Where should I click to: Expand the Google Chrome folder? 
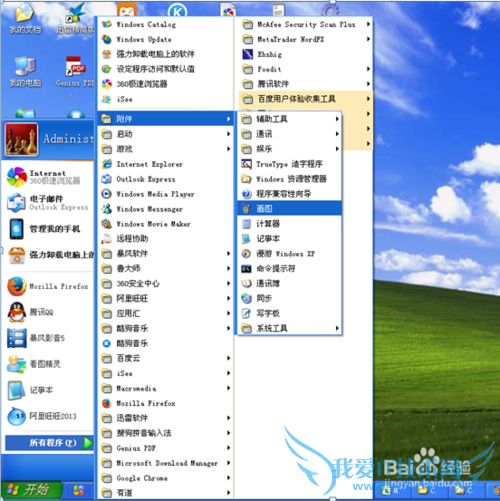point(166,478)
